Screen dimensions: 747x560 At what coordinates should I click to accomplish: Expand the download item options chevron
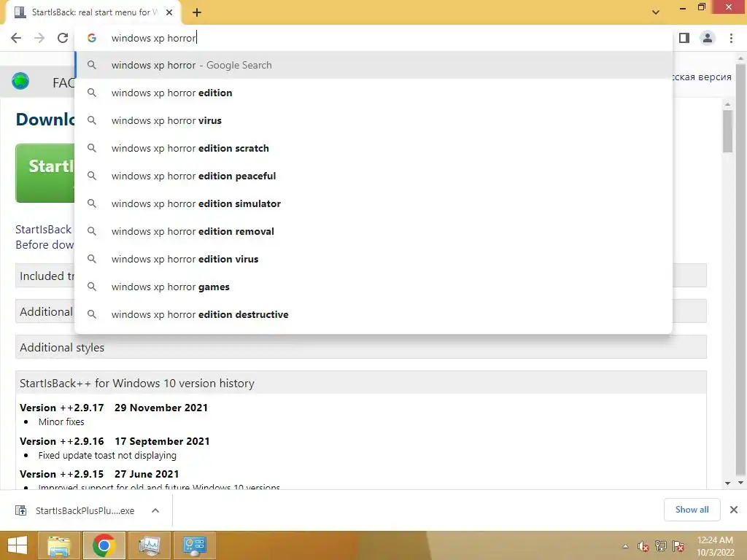155,510
